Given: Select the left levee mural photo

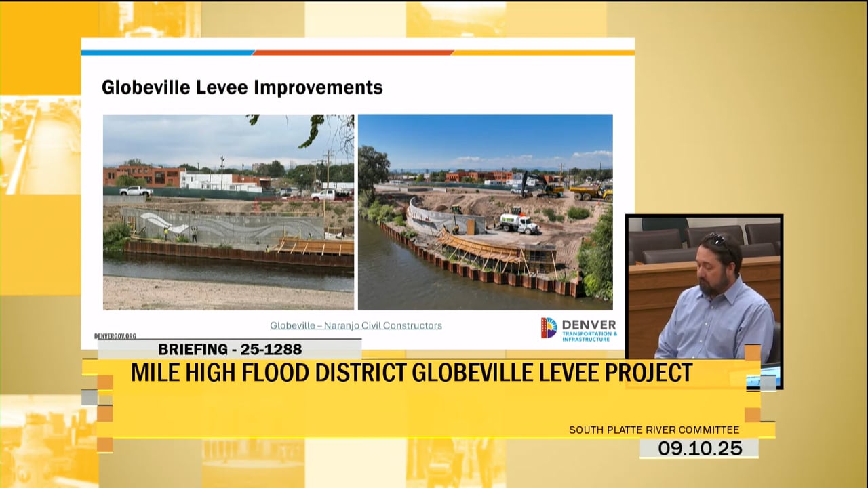Looking at the screenshot, I should 228,211.
